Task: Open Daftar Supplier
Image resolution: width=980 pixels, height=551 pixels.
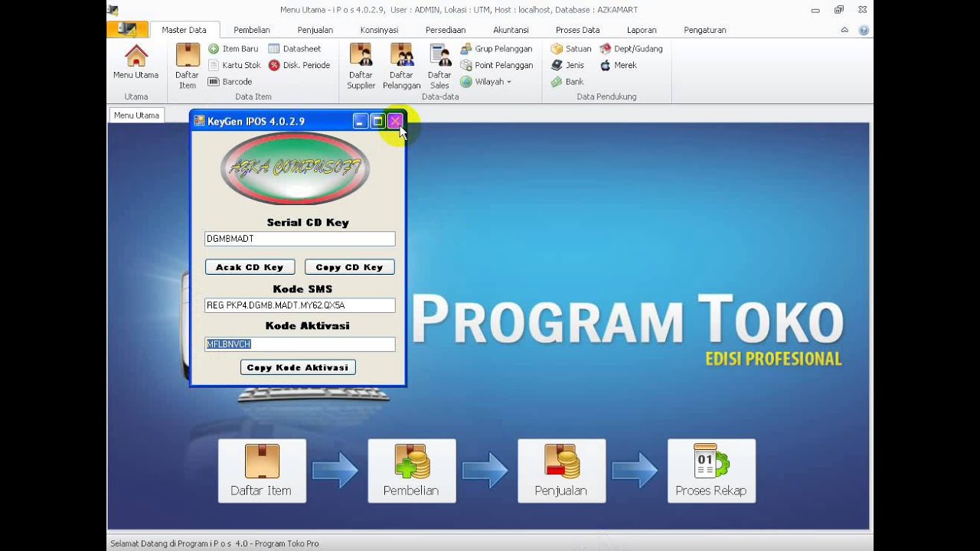Action: pos(361,67)
